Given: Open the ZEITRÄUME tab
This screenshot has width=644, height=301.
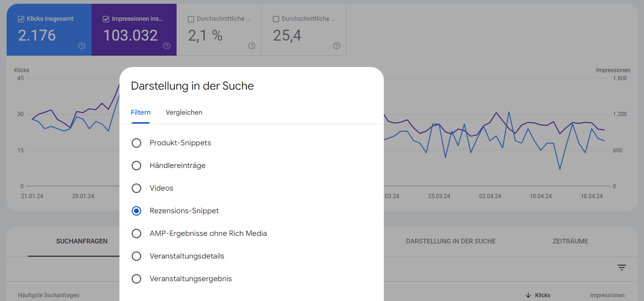Looking at the screenshot, I should pyautogui.click(x=570, y=241).
